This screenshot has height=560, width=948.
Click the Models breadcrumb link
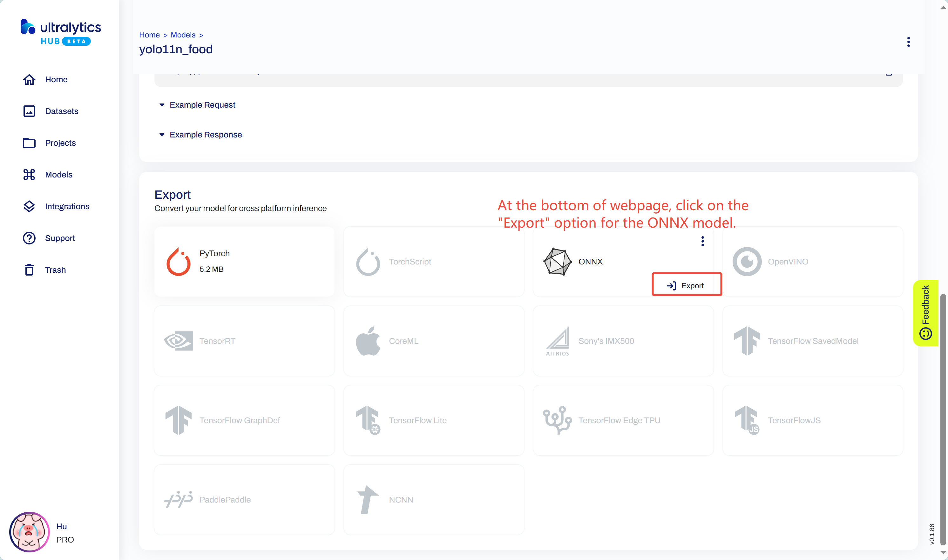point(183,35)
